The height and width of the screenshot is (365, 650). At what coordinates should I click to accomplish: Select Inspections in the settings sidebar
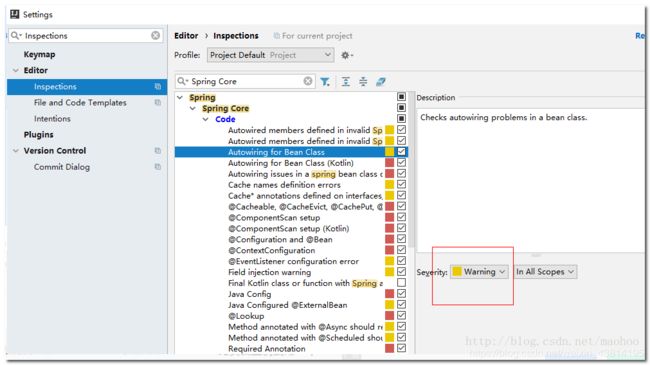coord(87,87)
